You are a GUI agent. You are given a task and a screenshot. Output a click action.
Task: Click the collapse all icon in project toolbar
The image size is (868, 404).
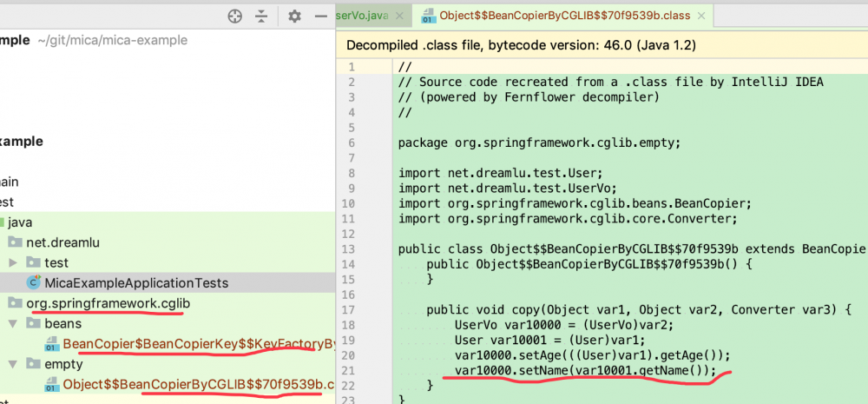click(x=261, y=17)
